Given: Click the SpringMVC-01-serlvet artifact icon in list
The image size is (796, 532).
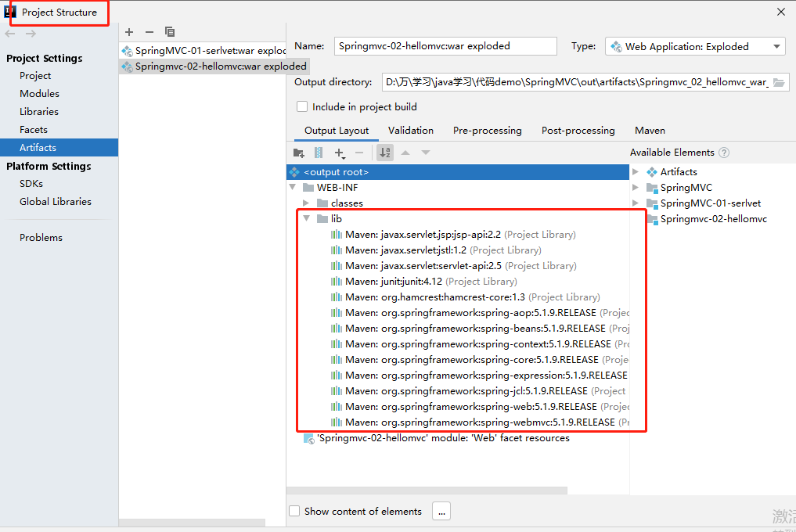Looking at the screenshot, I should tap(128, 52).
